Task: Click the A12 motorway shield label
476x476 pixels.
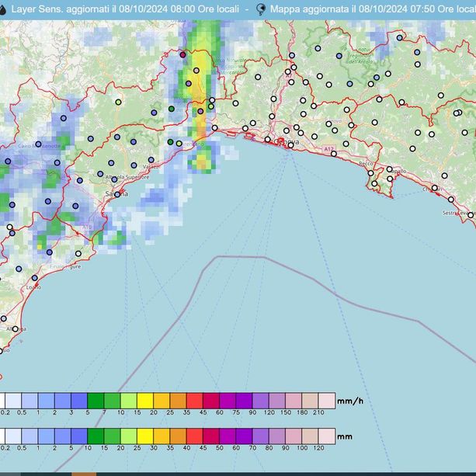Action: 328,149
